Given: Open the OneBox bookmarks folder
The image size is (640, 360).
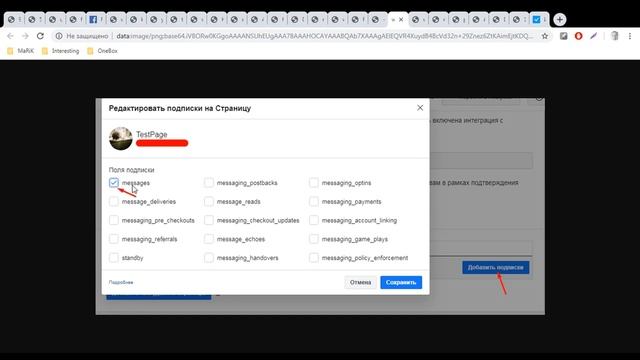Looking at the screenshot, I should (x=102, y=51).
